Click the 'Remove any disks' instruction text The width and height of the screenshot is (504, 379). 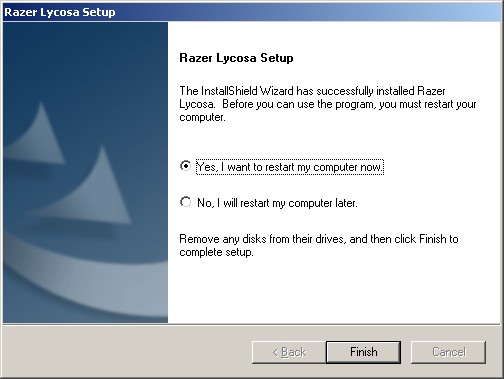(319, 245)
